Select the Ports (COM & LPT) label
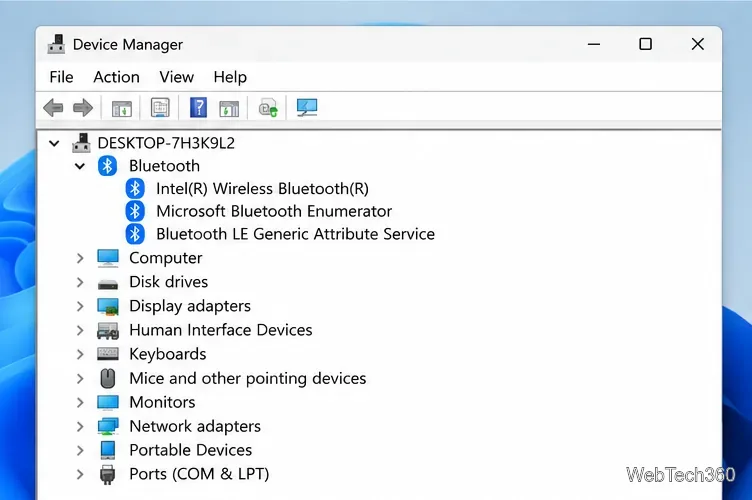 (x=199, y=474)
